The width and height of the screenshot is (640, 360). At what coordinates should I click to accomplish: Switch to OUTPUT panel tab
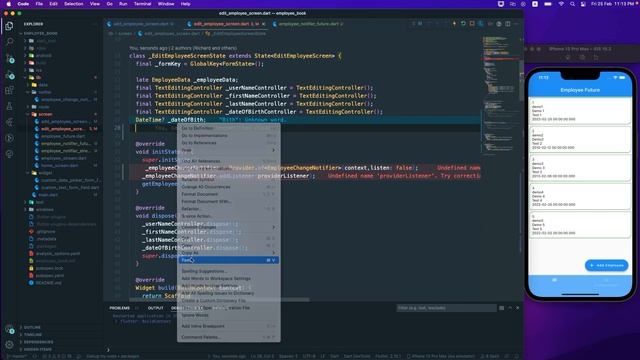(155, 308)
